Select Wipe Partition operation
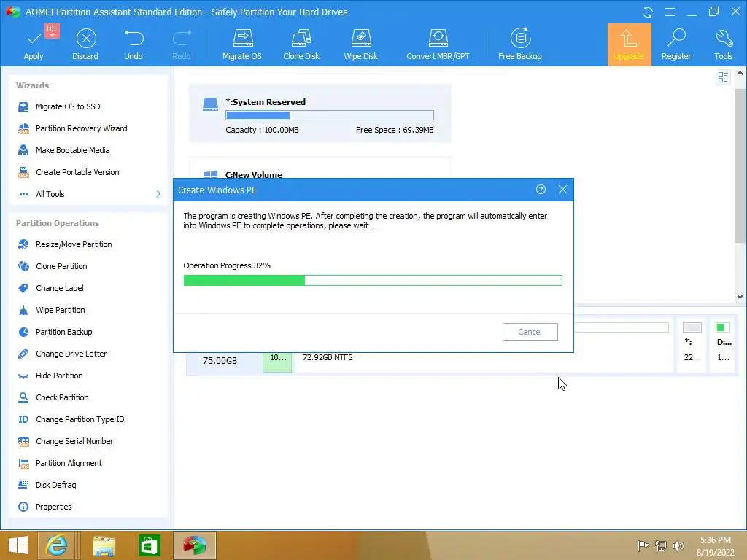The height and width of the screenshot is (560, 747). click(60, 310)
